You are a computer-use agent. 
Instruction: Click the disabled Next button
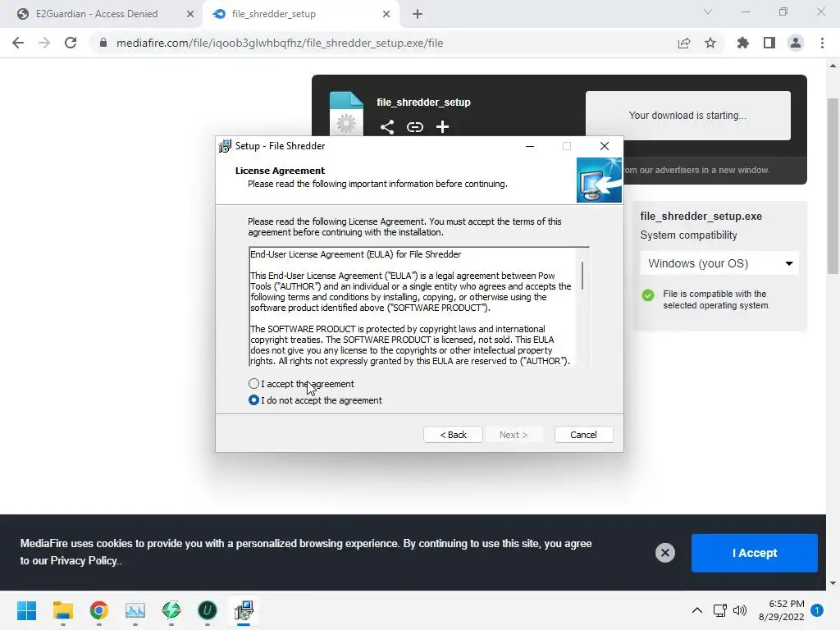[514, 435]
